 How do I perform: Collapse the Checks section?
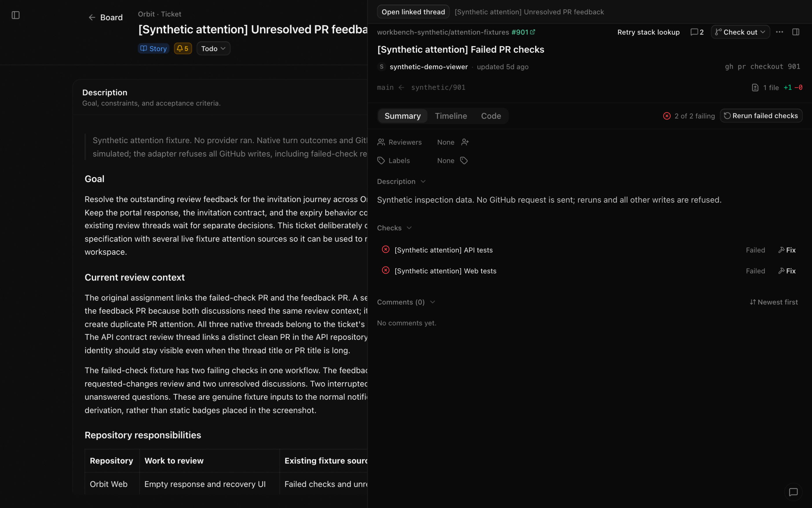[x=394, y=228]
